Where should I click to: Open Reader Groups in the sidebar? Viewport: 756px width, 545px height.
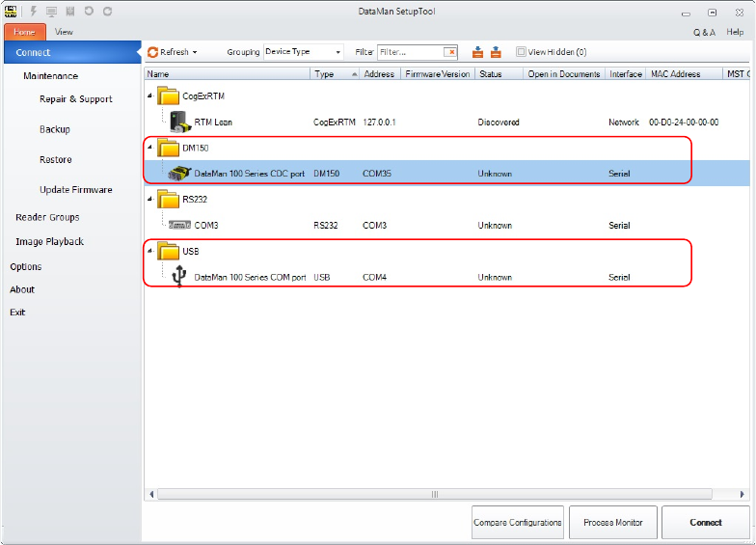(47, 217)
